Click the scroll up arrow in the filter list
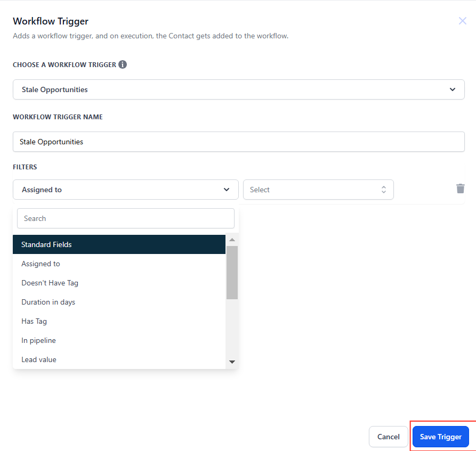 pyautogui.click(x=232, y=240)
